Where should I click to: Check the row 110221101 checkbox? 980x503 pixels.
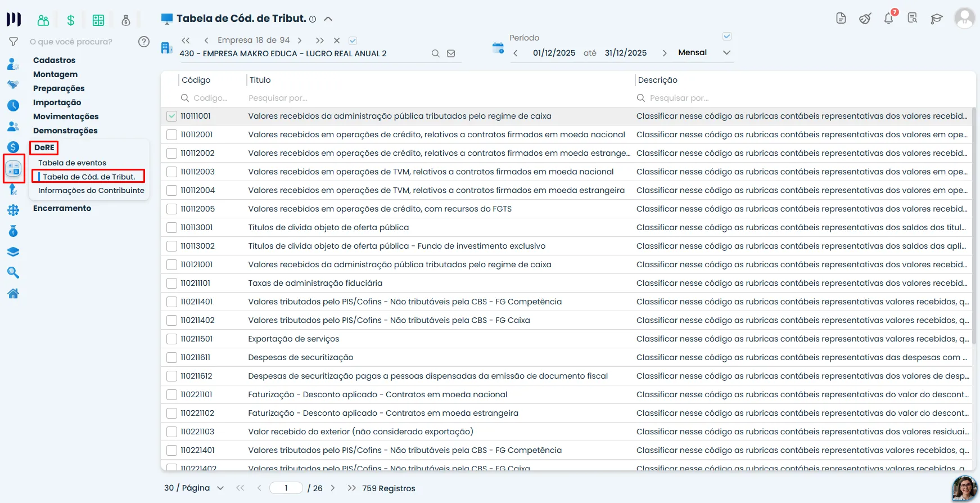click(172, 395)
